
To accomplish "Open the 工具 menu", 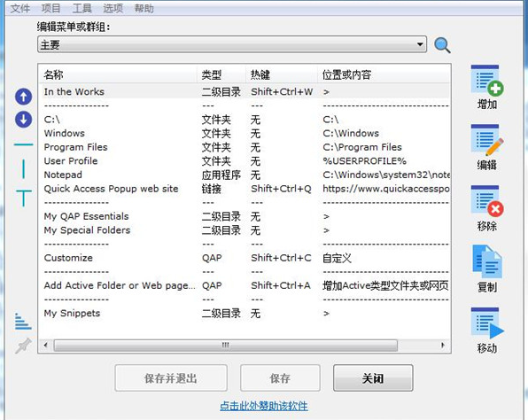I will [82, 8].
